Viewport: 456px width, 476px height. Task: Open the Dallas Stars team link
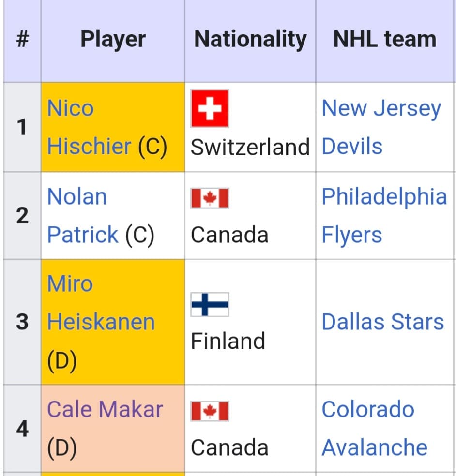(382, 322)
